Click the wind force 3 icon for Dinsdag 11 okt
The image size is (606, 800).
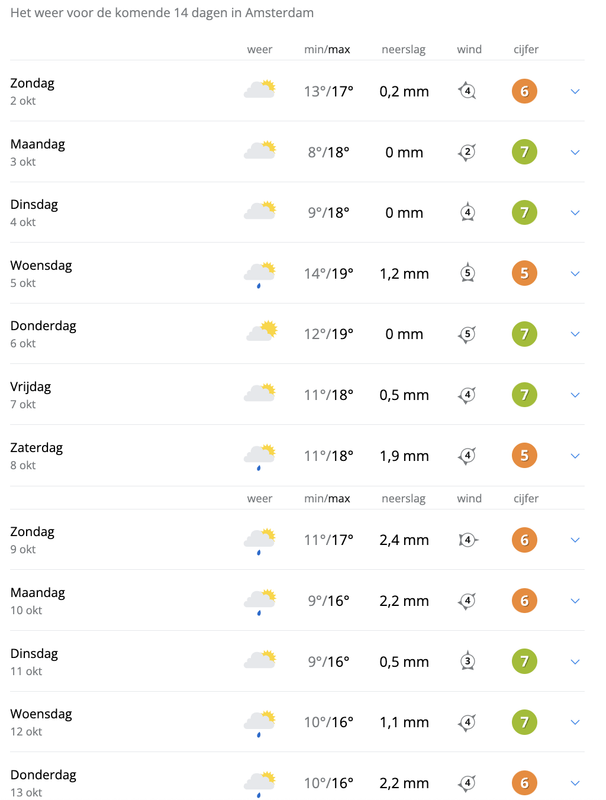pos(467,662)
